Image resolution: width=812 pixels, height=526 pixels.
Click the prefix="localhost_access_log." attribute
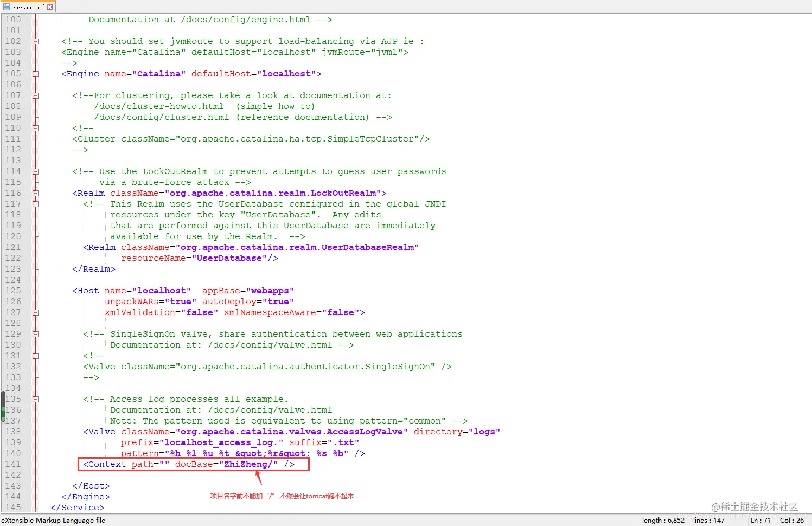pyautogui.click(x=202, y=442)
